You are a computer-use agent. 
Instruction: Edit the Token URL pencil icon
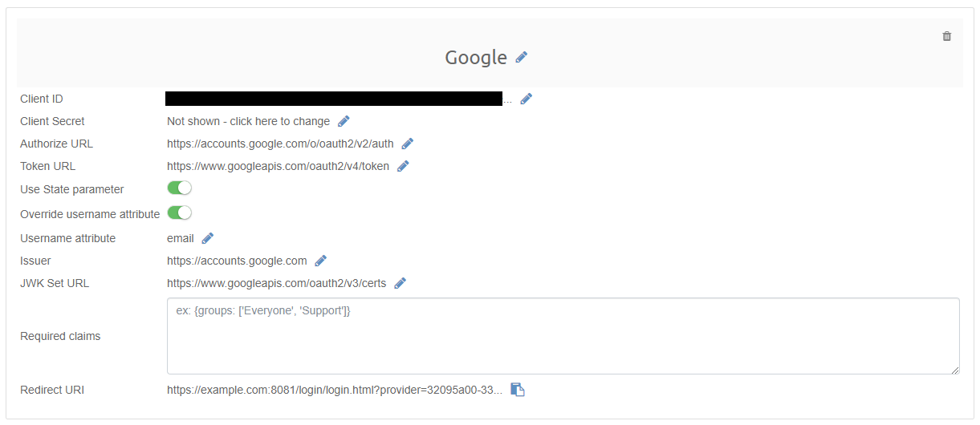click(x=403, y=166)
